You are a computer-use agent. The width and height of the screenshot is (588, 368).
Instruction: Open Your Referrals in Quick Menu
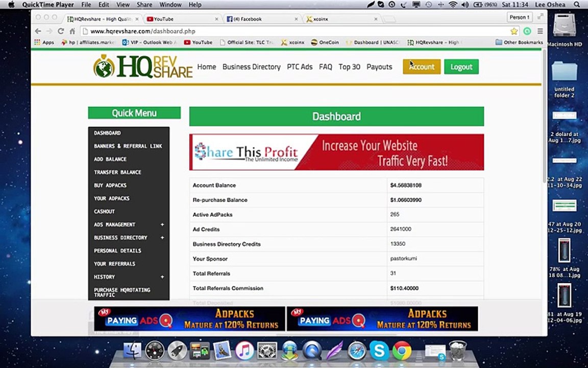click(x=114, y=264)
